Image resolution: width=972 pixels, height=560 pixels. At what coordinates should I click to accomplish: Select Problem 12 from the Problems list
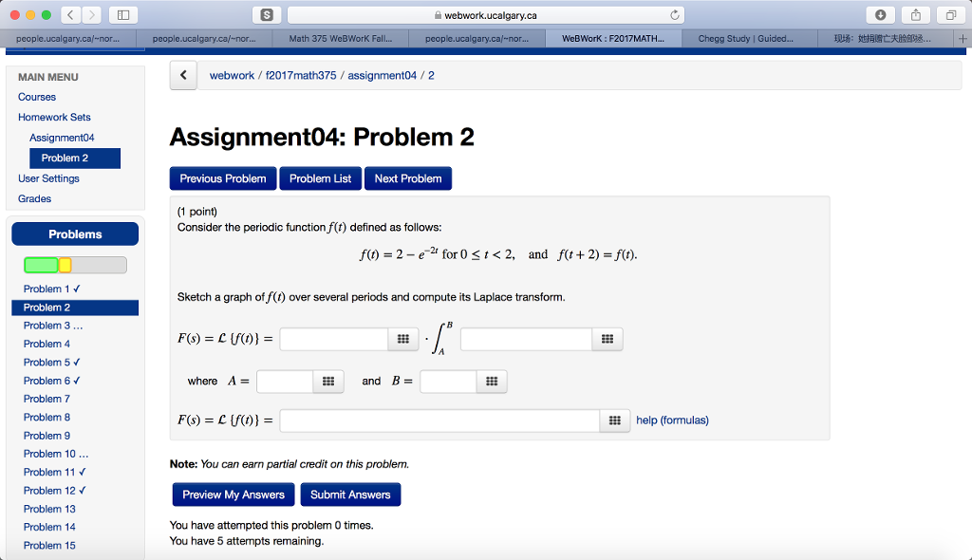point(54,490)
